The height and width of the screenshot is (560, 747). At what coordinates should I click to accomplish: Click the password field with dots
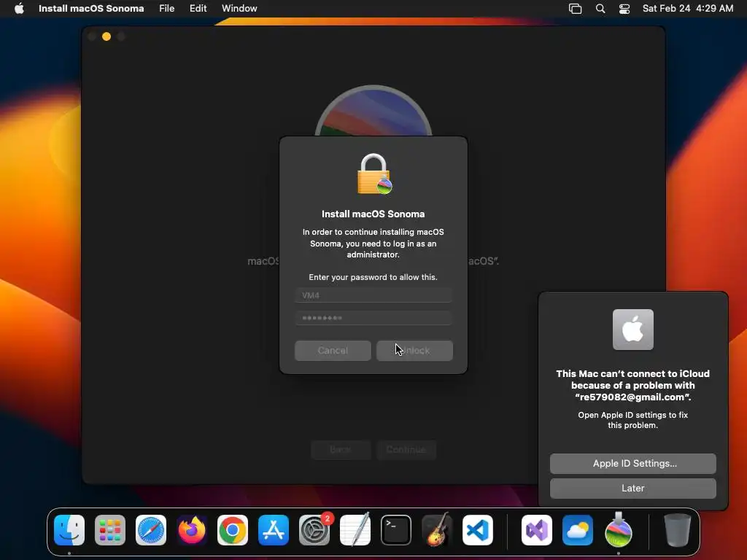click(373, 318)
